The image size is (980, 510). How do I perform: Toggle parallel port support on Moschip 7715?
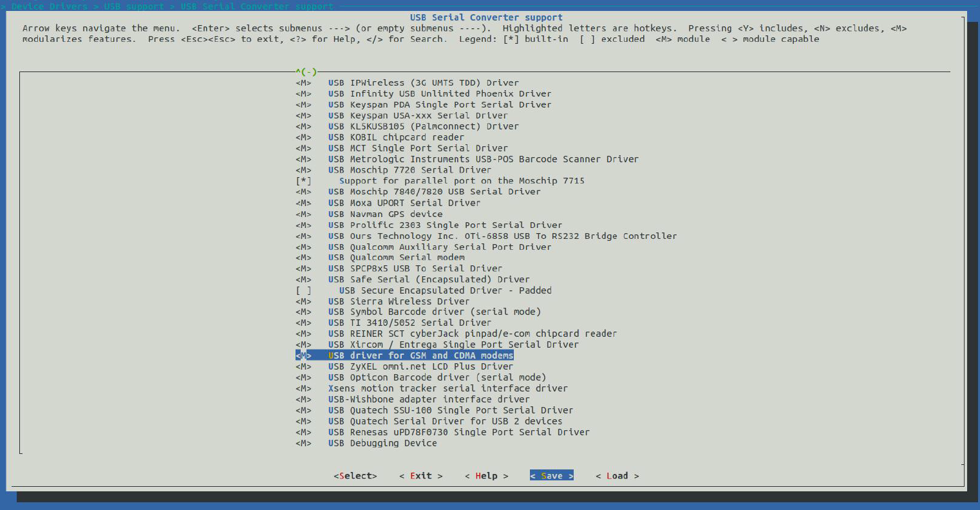point(303,181)
